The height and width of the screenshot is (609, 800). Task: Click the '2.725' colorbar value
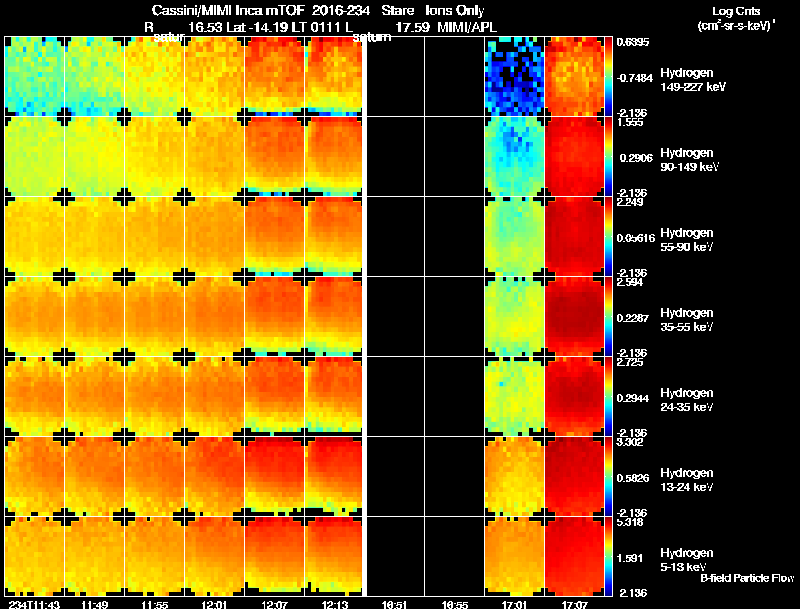tap(631, 363)
